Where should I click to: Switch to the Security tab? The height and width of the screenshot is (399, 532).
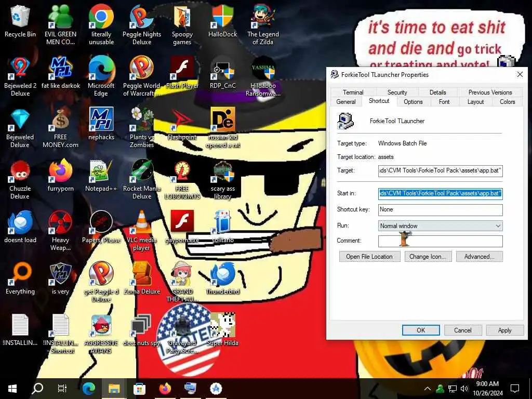(x=397, y=92)
